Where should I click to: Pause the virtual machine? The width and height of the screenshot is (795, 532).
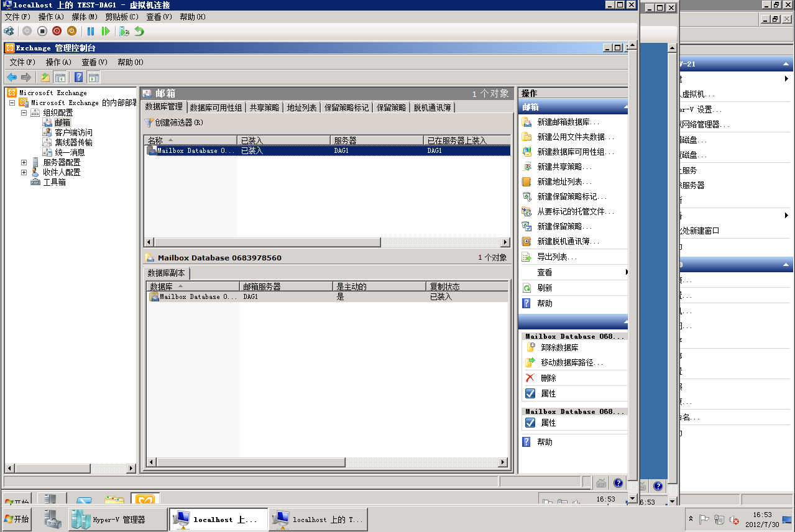coord(91,31)
